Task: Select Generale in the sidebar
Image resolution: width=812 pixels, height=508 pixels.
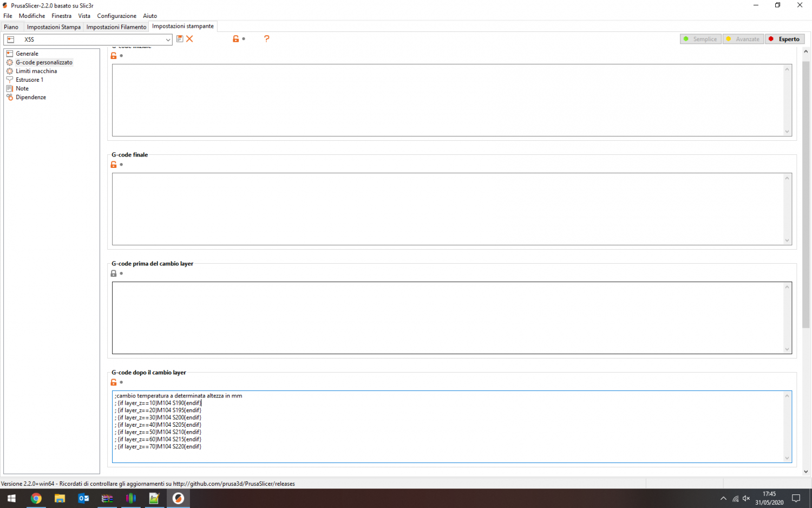Action: point(27,54)
